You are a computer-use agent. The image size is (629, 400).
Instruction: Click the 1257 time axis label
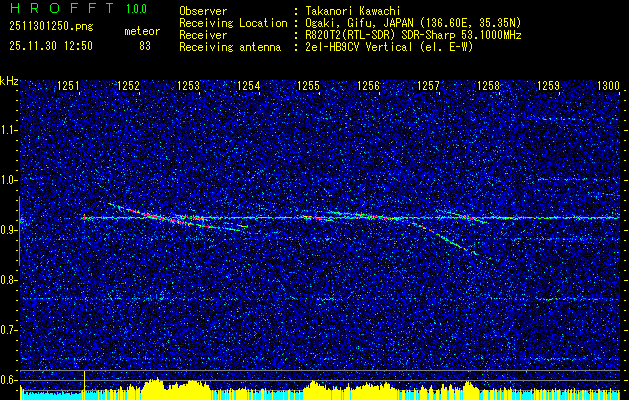tap(428, 86)
